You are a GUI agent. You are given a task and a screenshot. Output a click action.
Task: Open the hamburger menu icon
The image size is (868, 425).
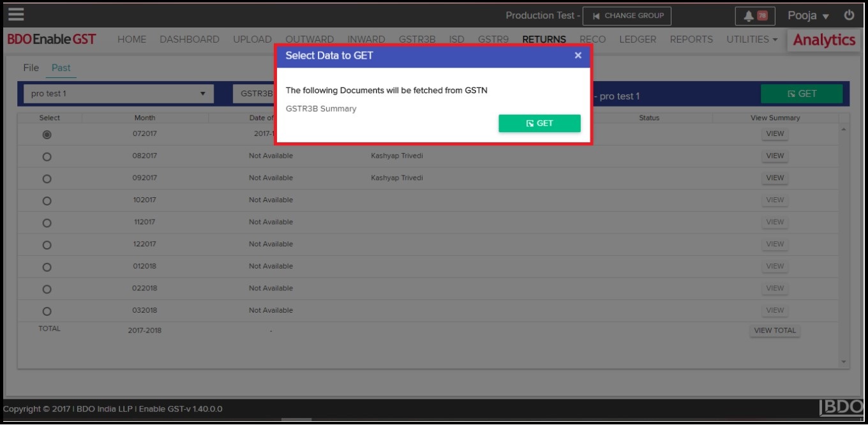pyautogui.click(x=16, y=14)
